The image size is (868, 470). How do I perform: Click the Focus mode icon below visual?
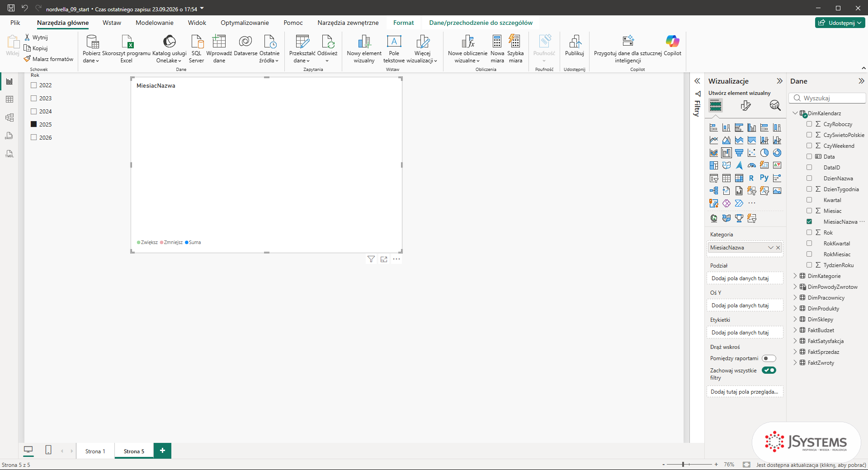pyautogui.click(x=384, y=259)
